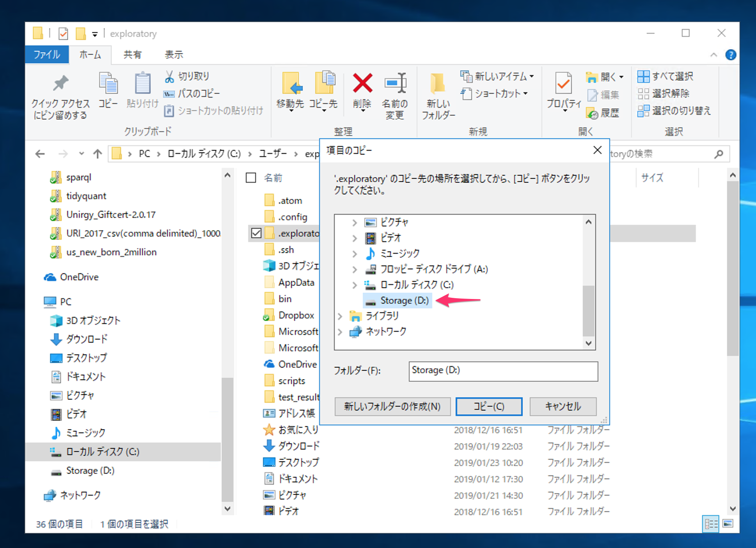Viewport: 756px width, 548px height.
Task: Click History (履歴) icon
Action: click(x=592, y=113)
